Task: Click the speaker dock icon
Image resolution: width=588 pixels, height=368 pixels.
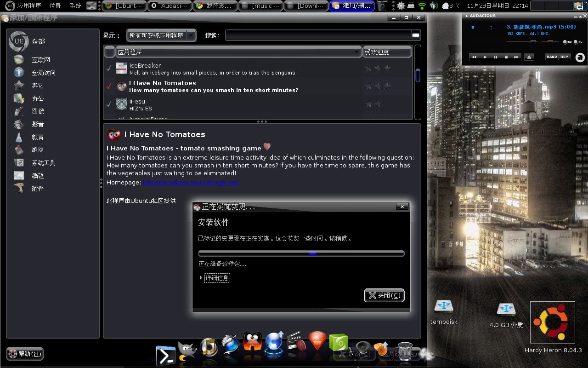Action: coord(363,348)
